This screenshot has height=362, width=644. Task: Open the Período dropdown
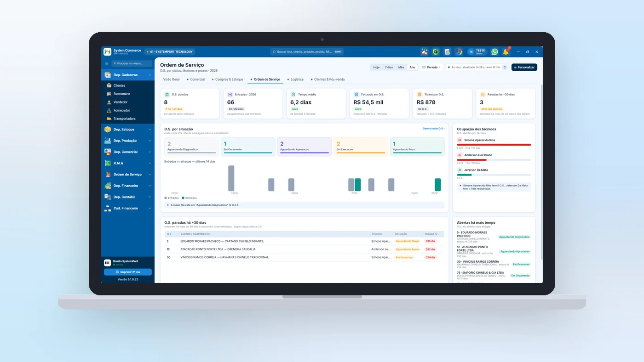431,68
